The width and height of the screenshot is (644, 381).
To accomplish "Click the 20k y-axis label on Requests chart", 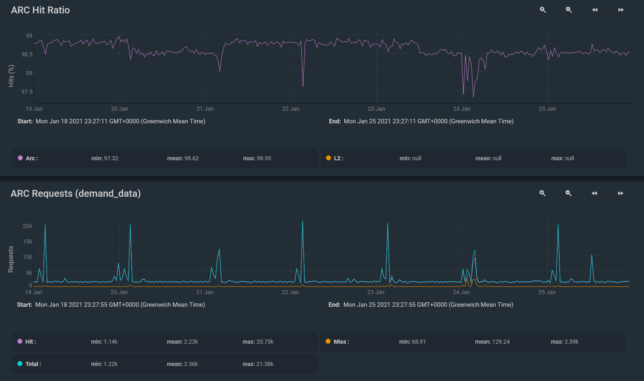I will pyautogui.click(x=28, y=226).
